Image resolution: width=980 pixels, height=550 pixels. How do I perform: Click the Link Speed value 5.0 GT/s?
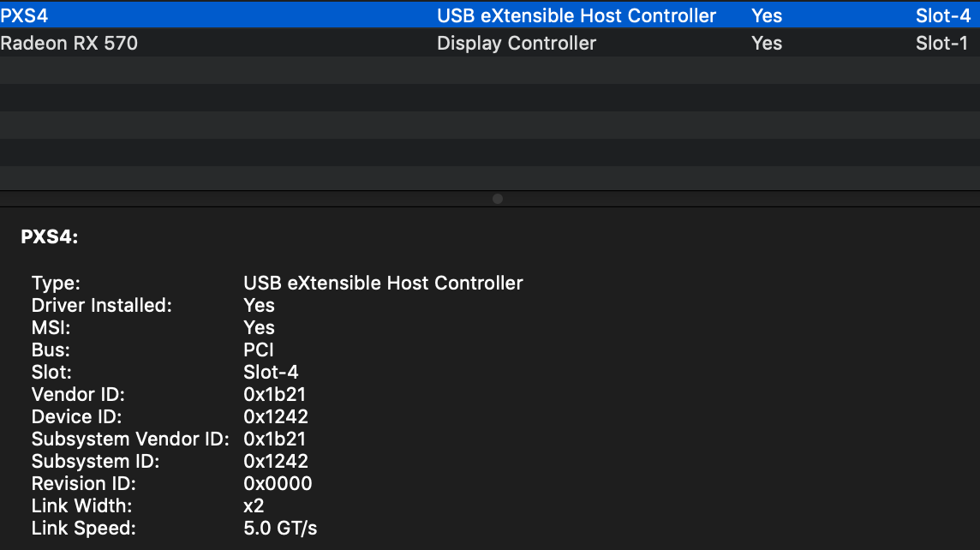tap(280, 528)
